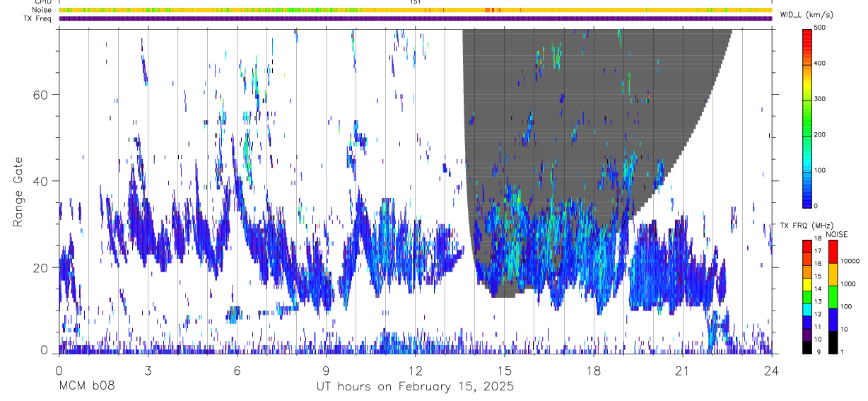Click the green segment of the NOISE colorbar

(833, 296)
